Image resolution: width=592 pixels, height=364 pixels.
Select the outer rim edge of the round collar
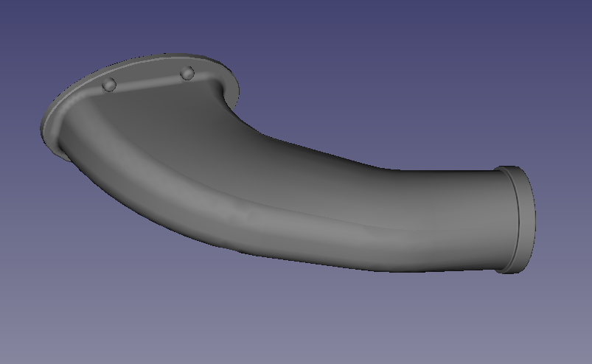pyautogui.click(x=530, y=221)
